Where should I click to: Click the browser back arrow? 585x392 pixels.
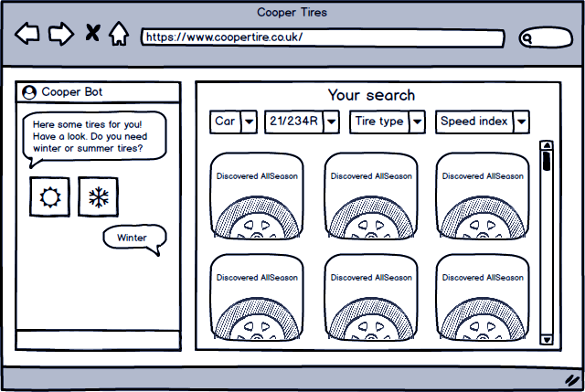(27, 34)
